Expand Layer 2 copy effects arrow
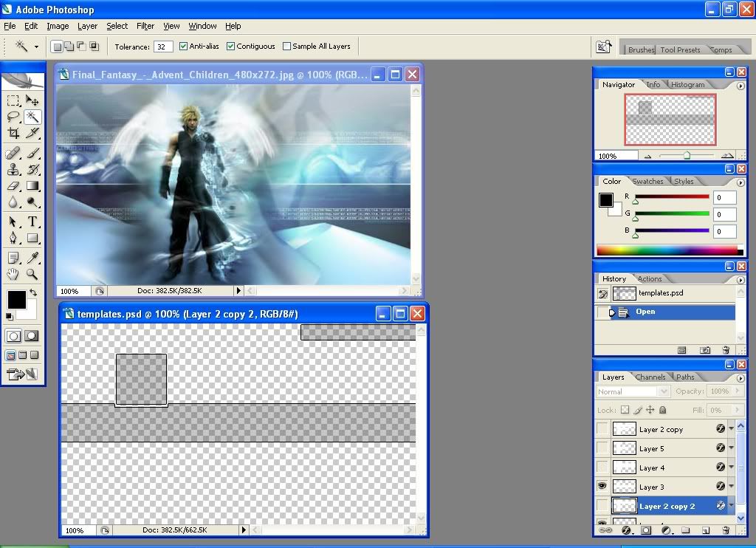The width and height of the screenshot is (756, 548). coord(732,428)
